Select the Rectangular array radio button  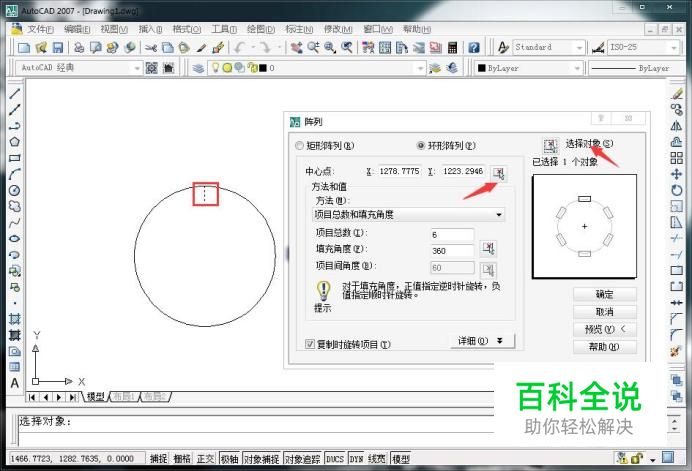pyautogui.click(x=300, y=146)
